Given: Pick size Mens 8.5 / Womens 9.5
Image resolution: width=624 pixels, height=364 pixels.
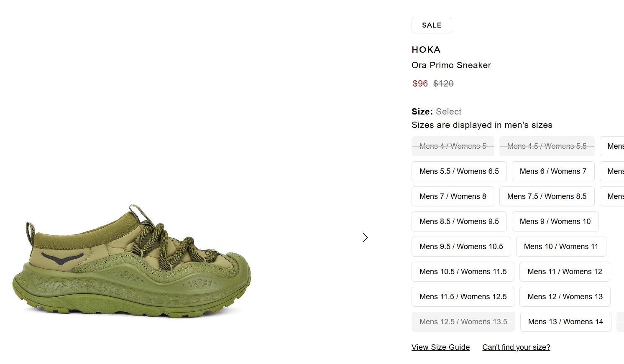Looking at the screenshot, I should (459, 221).
